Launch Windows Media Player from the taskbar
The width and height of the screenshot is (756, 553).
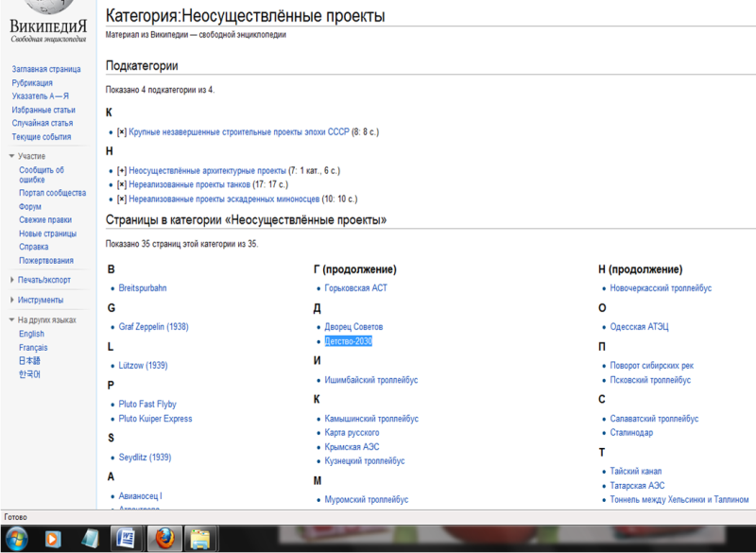coord(53,538)
